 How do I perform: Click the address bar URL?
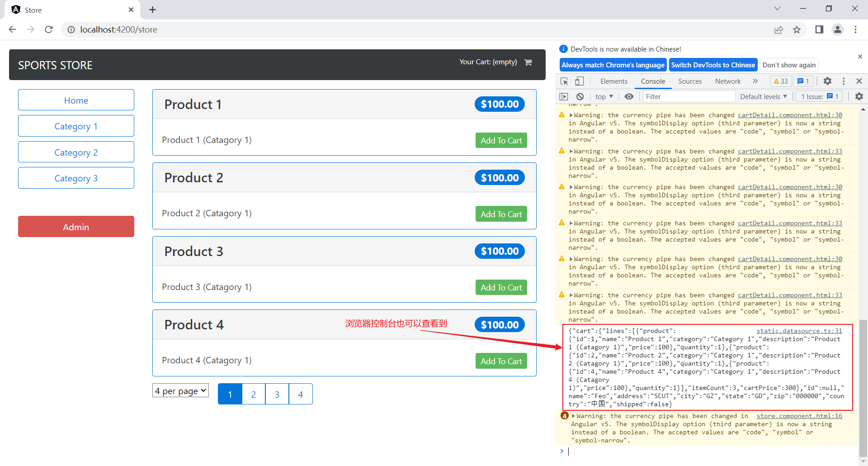[x=119, y=29]
